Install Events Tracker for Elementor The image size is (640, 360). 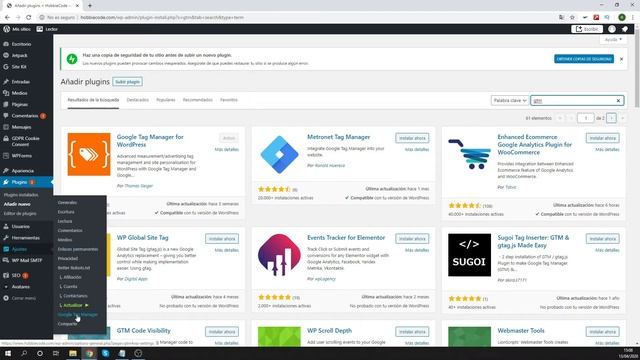[x=412, y=238]
